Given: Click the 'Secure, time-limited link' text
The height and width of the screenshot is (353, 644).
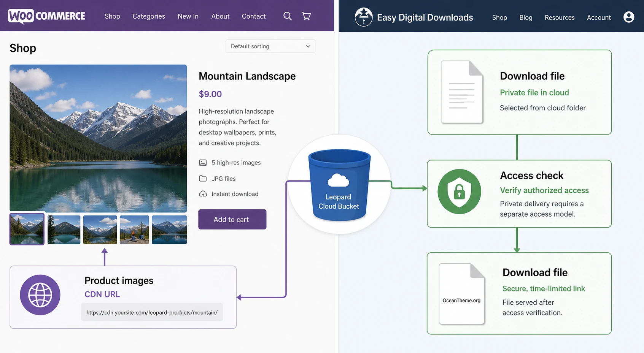Looking at the screenshot, I should coord(544,288).
